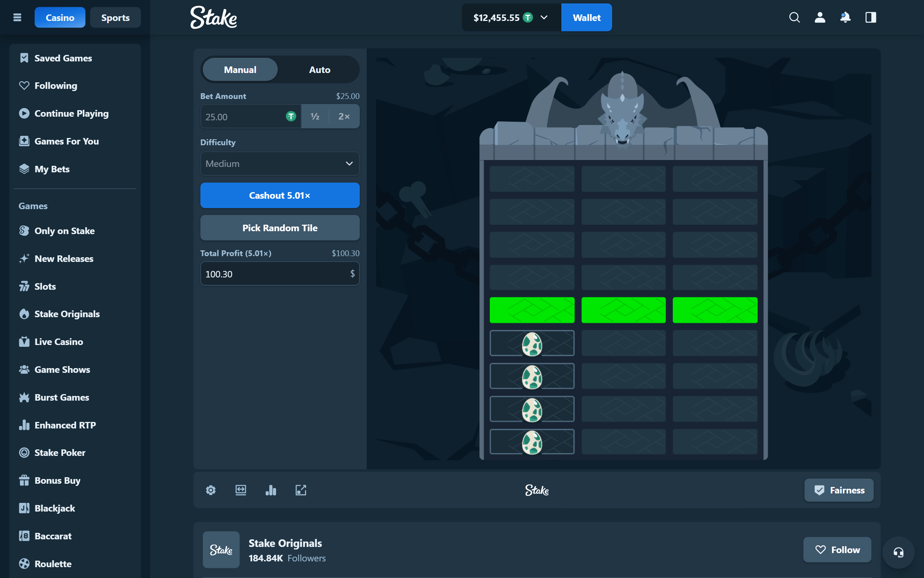Image resolution: width=924 pixels, height=578 pixels.
Task: Click the Slots seven icon
Action: [x=24, y=286]
